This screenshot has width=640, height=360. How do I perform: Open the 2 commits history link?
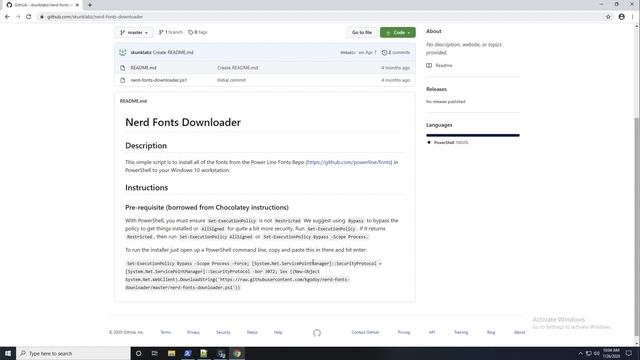(x=396, y=52)
